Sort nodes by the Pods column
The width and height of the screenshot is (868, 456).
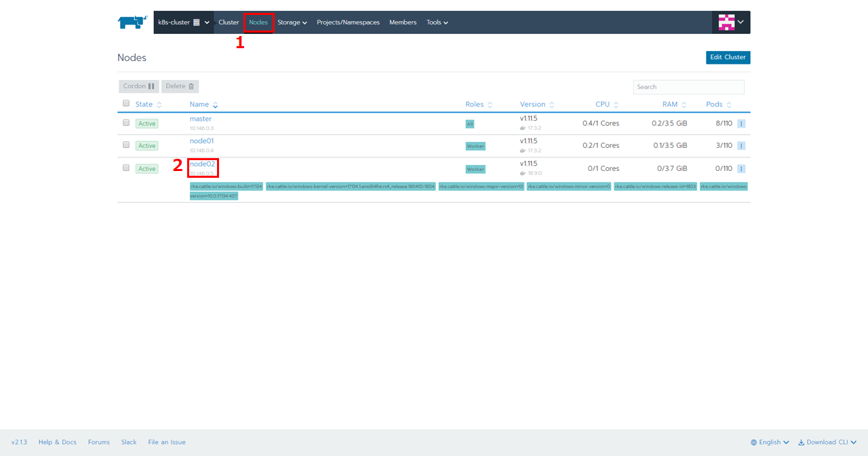tap(719, 104)
